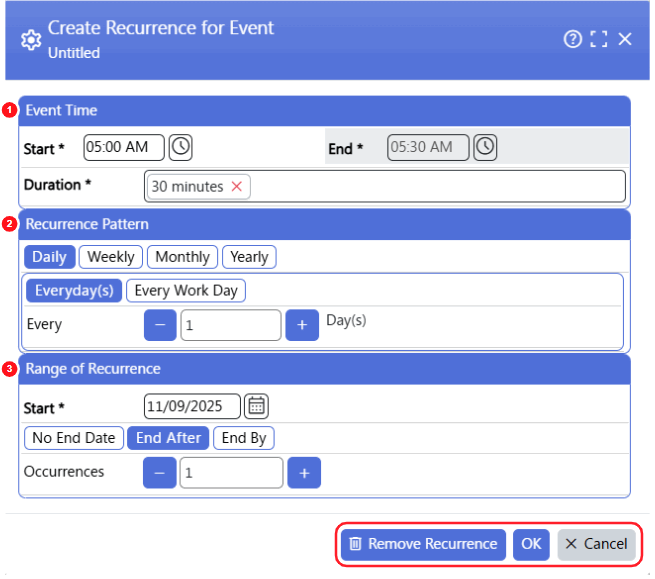
Task: Select the Yearly recurrence pattern
Action: click(x=249, y=257)
